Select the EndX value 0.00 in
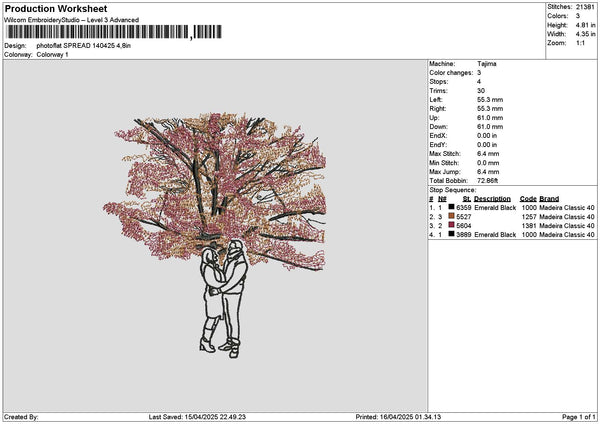This screenshot has height=424, width=600. (x=487, y=135)
